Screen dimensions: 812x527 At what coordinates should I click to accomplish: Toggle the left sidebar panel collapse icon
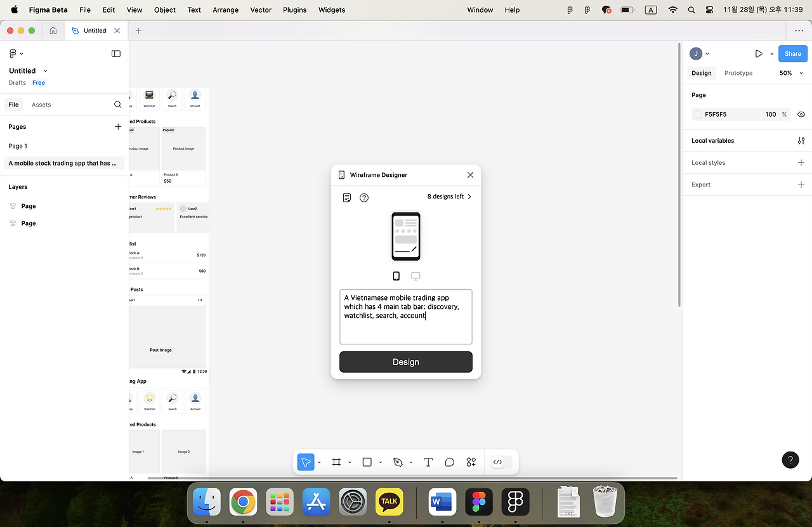coord(116,54)
